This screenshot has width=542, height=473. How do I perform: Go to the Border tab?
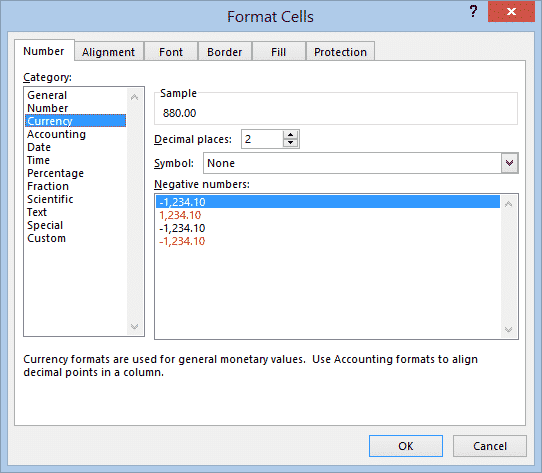tap(224, 52)
